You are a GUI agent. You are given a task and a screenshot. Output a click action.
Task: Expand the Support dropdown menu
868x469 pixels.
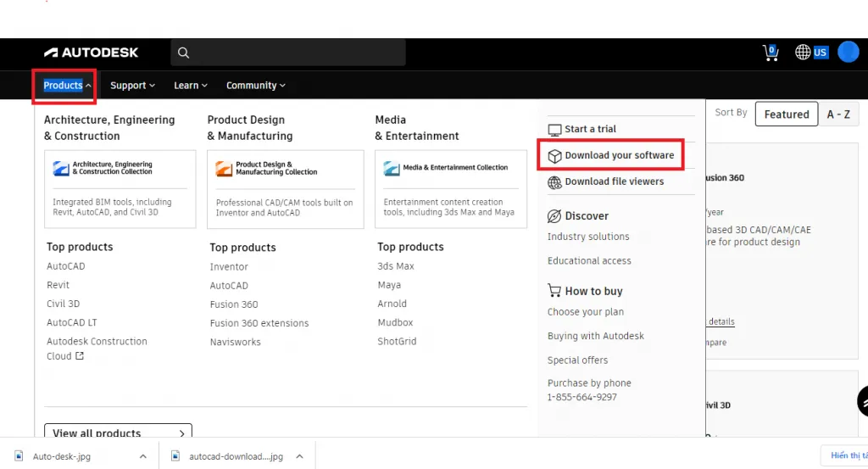tap(132, 86)
